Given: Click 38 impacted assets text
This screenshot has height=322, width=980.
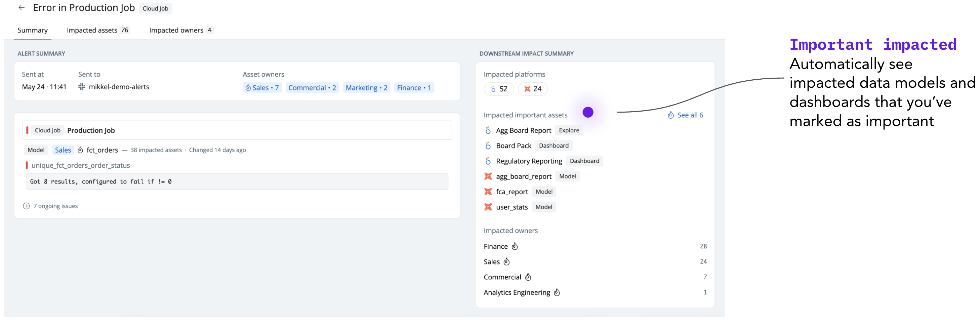Looking at the screenshot, I should pos(156,150).
